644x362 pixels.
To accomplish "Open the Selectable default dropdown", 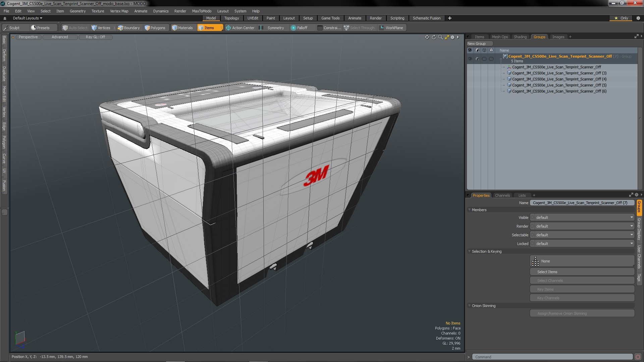I will [584, 235].
